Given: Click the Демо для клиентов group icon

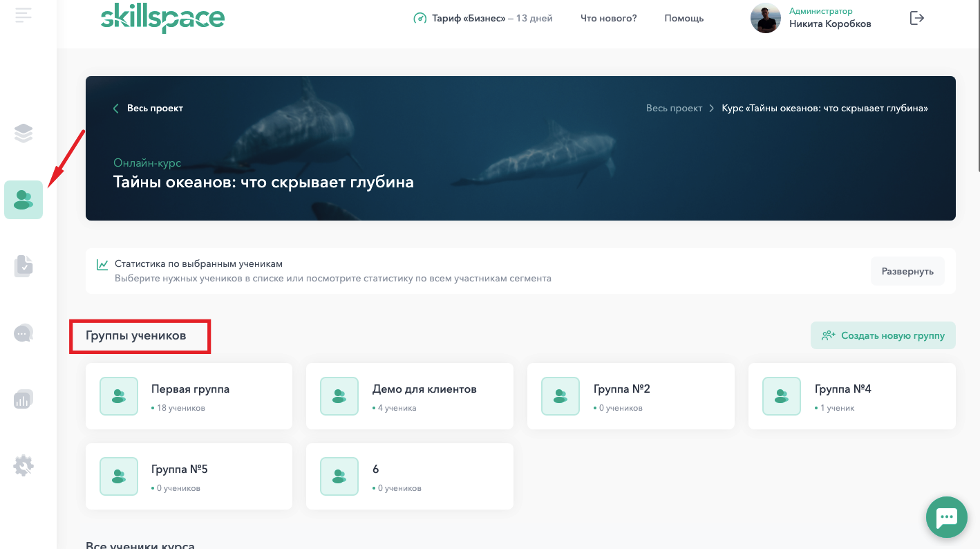Looking at the screenshot, I should tap(339, 396).
